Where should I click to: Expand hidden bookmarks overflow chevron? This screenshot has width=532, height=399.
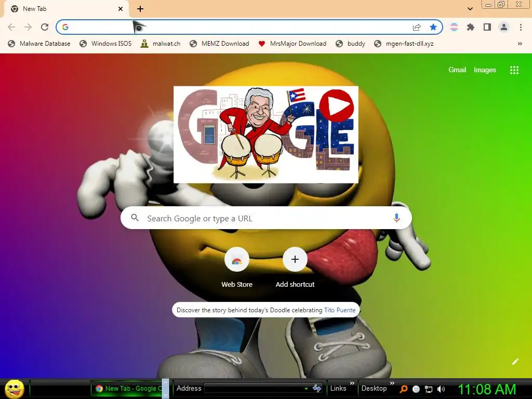pyautogui.click(x=520, y=44)
